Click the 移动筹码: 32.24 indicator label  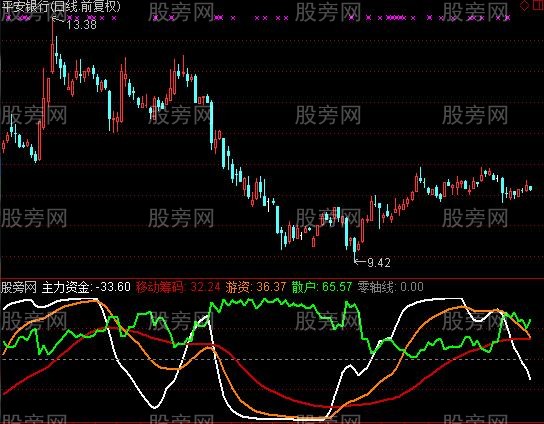click(178, 287)
